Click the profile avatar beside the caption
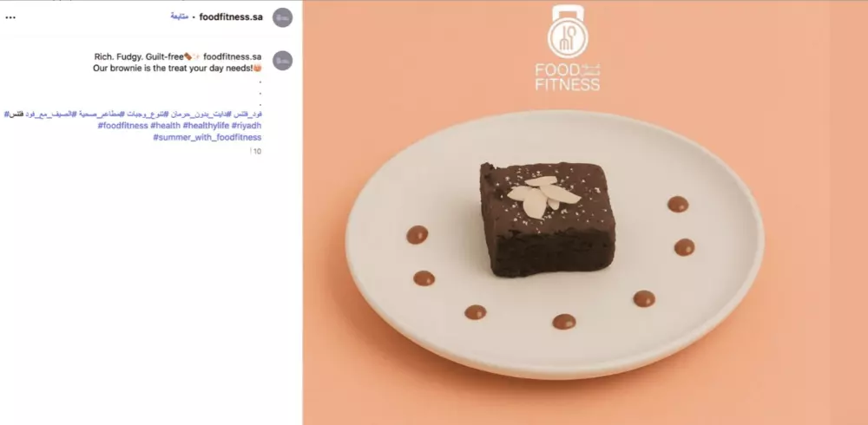 pyautogui.click(x=282, y=61)
